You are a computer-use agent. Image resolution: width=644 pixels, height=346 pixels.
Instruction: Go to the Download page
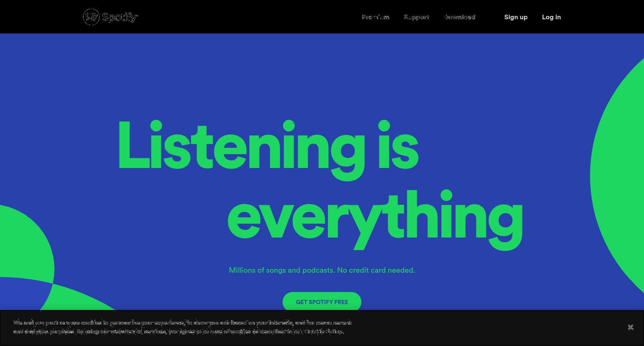tap(460, 17)
